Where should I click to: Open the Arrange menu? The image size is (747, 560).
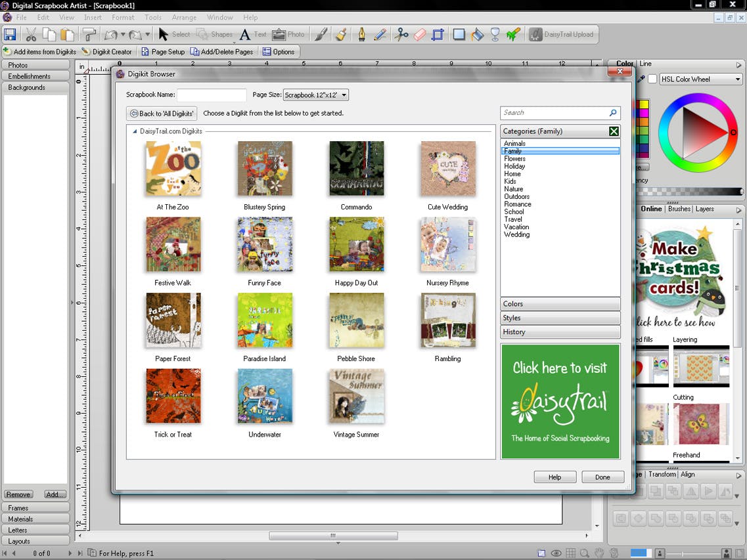tap(185, 17)
